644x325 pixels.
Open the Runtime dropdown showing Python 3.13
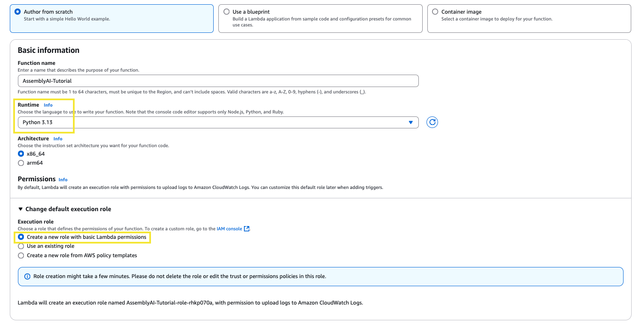click(x=213, y=122)
